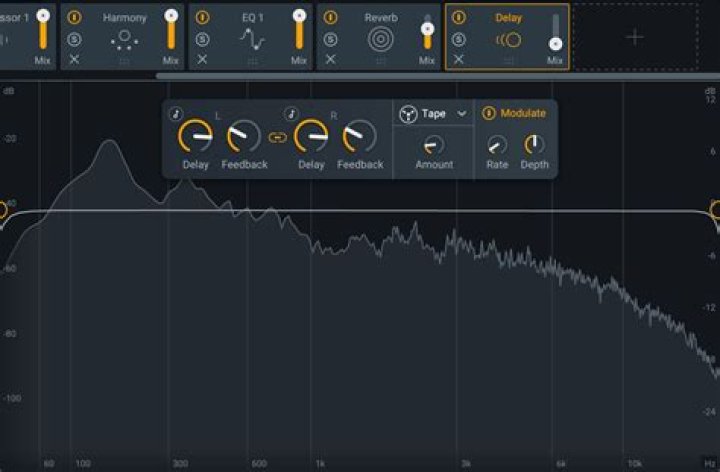The width and height of the screenshot is (720, 472).
Task: Toggle the Delay module power button
Action: 458,17
